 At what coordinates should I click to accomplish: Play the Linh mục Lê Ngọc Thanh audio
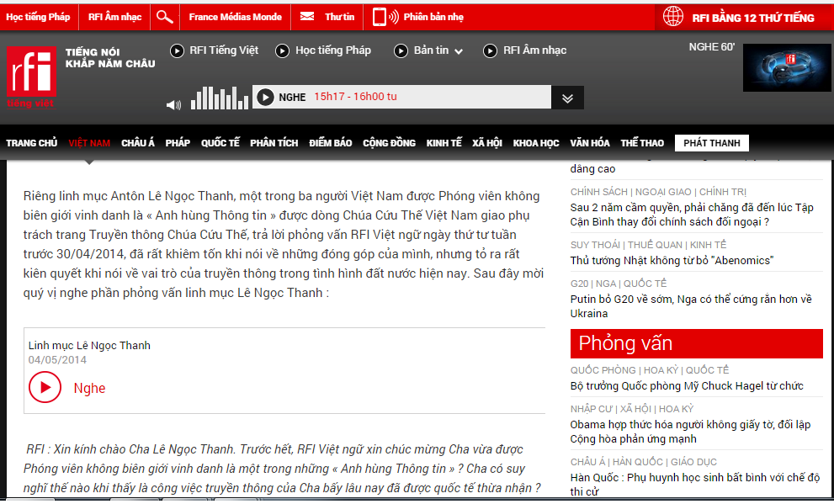(45, 388)
